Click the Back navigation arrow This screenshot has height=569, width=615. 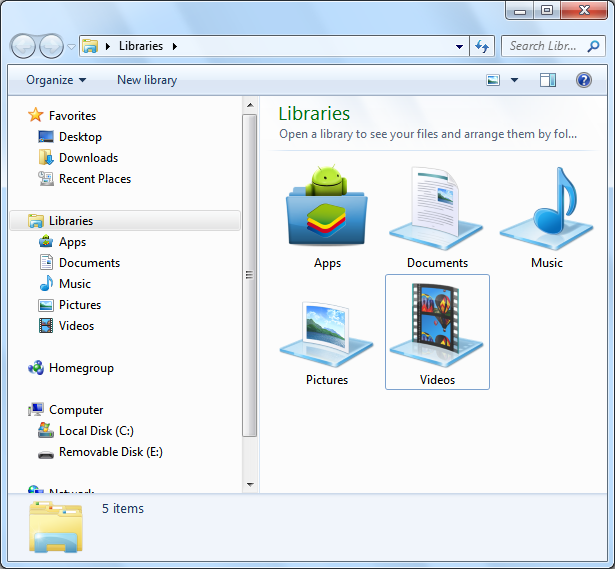pos(24,46)
